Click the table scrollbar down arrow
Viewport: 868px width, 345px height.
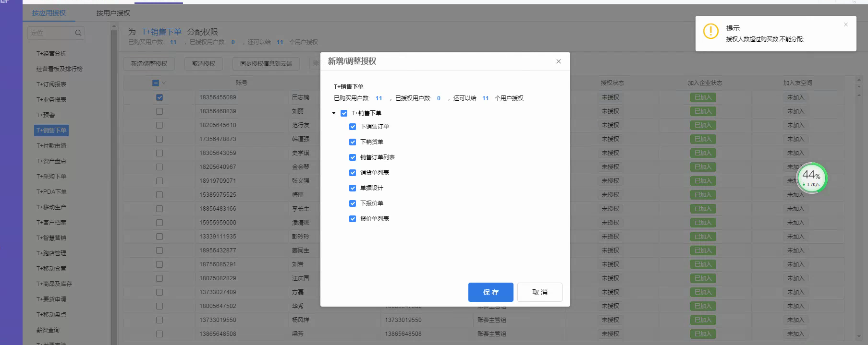pyautogui.click(x=859, y=337)
